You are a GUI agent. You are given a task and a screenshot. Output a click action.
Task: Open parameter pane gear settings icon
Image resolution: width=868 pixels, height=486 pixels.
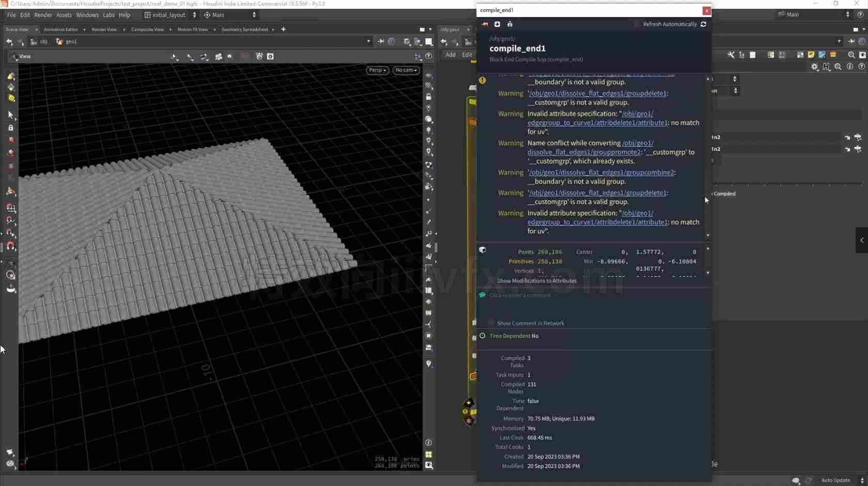[815, 67]
